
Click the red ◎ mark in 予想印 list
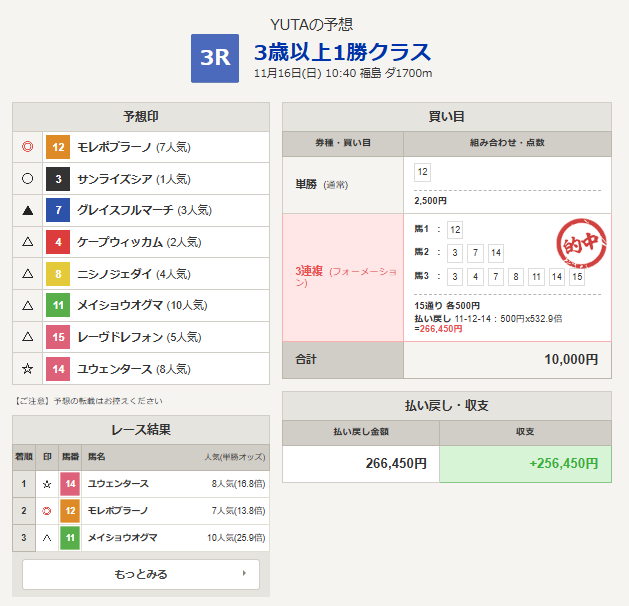[28, 148]
